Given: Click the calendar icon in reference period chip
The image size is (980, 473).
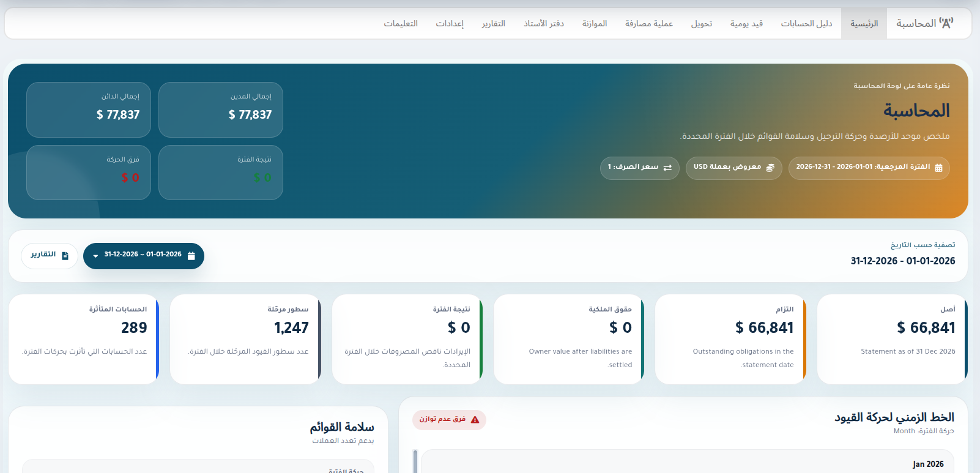Looking at the screenshot, I should click(938, 168).
